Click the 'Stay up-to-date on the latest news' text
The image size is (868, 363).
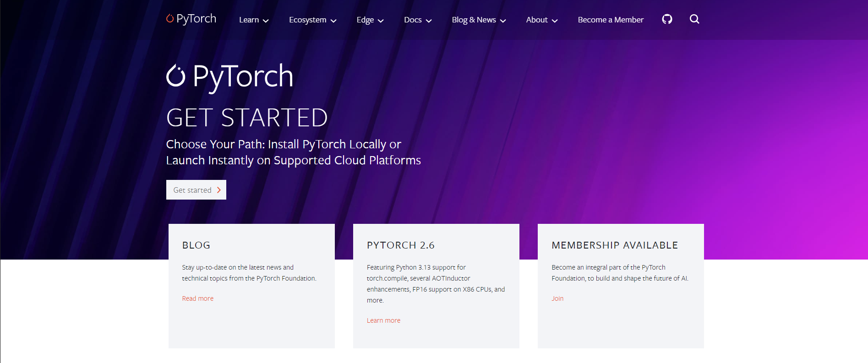coord(249,273)
